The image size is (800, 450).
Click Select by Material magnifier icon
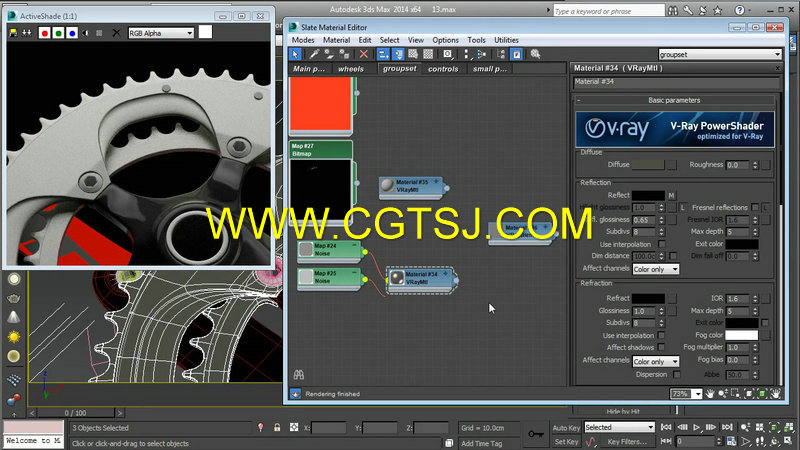pos(535,54)
